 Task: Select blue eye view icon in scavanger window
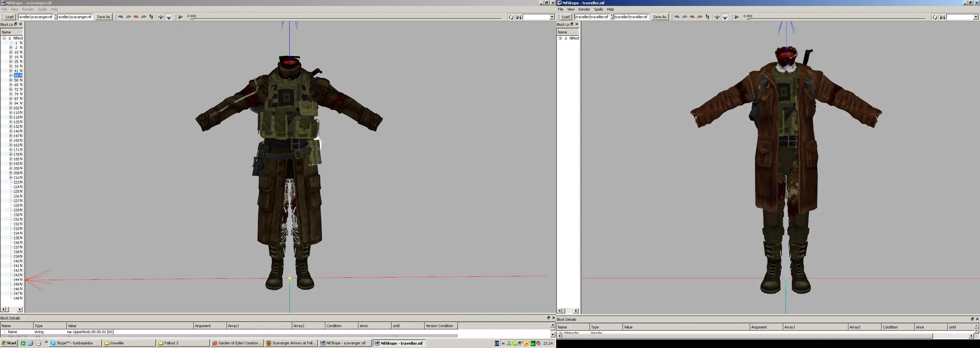coord(121,17)
